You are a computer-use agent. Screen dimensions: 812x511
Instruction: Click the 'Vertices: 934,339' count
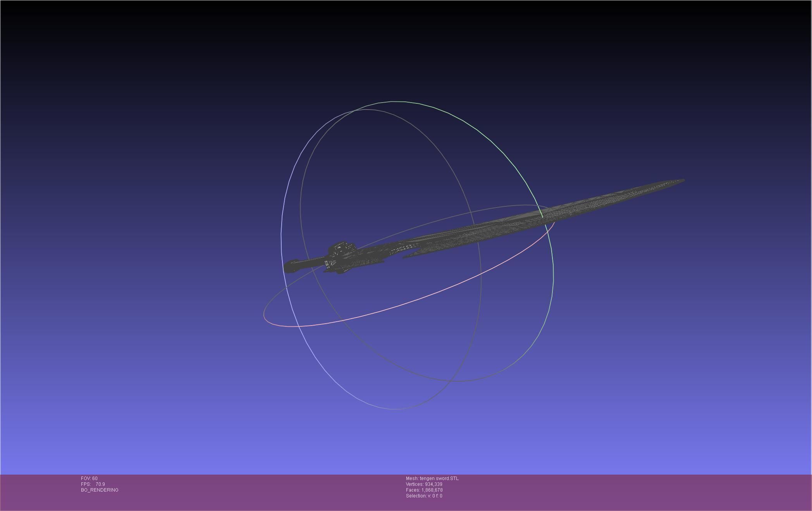tap(424, 484)
